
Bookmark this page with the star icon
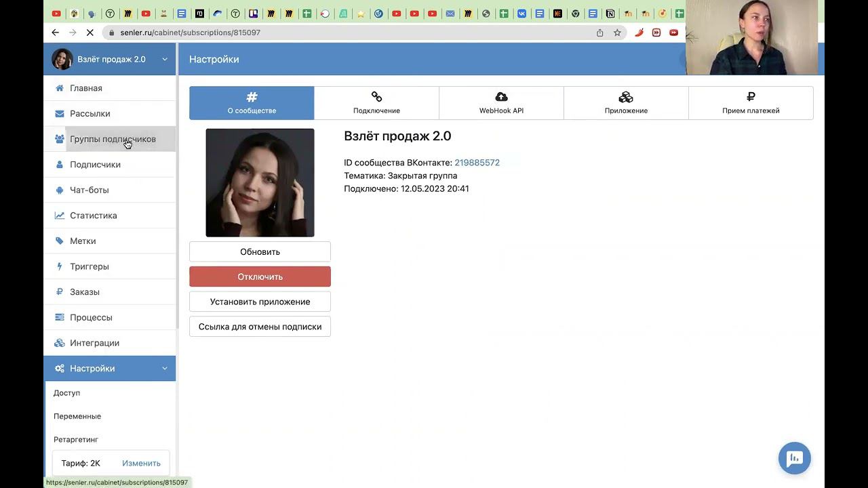click(x=617, y=33)
